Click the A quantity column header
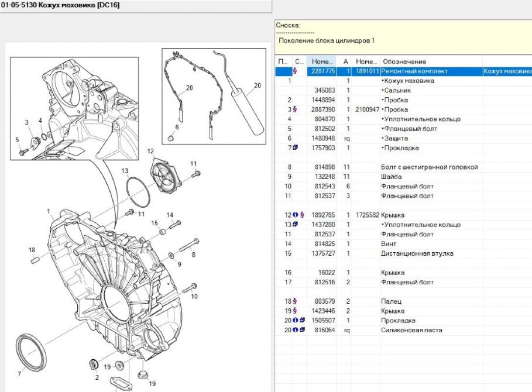The image size is (532, 392). [346, 61]
